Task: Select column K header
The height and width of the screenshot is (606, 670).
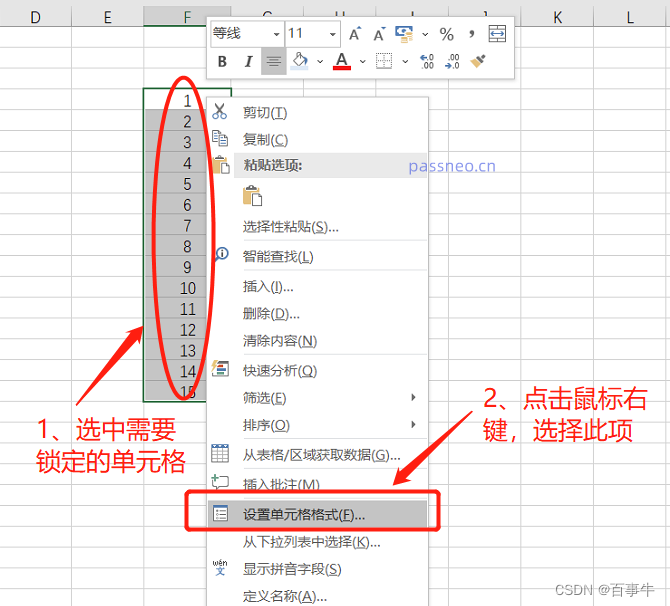Action: [557, 17]
